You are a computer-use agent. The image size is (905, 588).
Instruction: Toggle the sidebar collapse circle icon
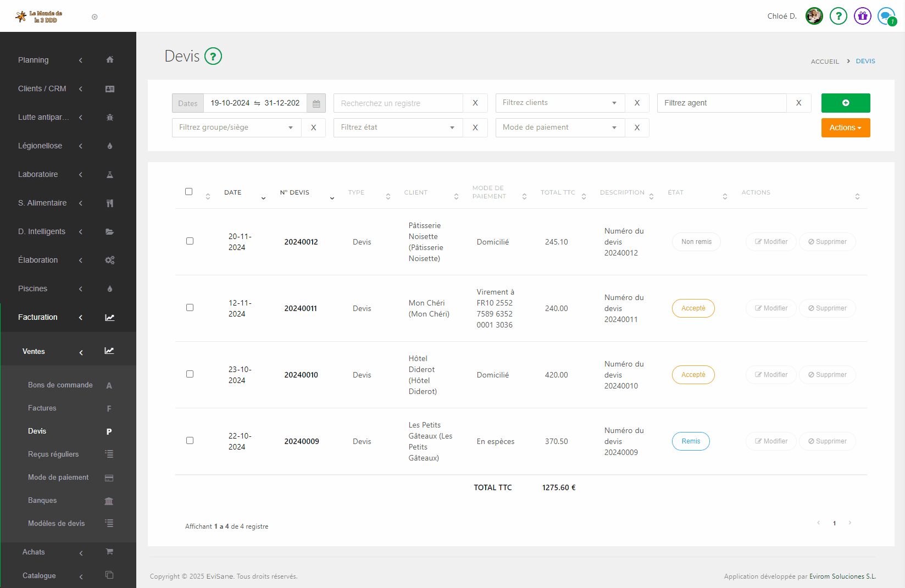(95, 17)
